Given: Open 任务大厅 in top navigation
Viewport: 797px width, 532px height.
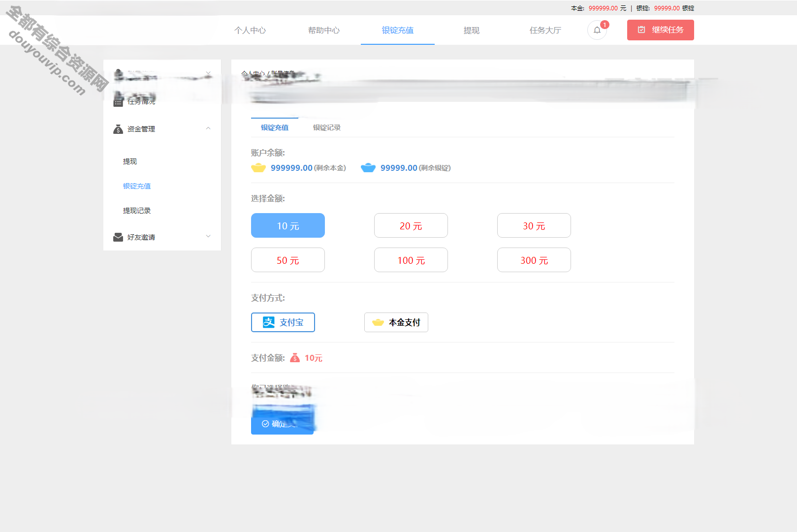Looking at the screenshot, I should point(545,31).
